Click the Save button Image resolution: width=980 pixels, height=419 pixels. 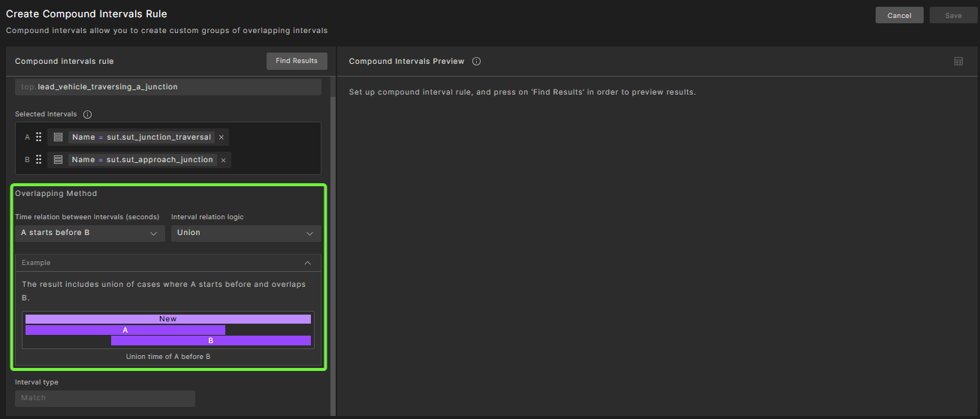(953, 16)
